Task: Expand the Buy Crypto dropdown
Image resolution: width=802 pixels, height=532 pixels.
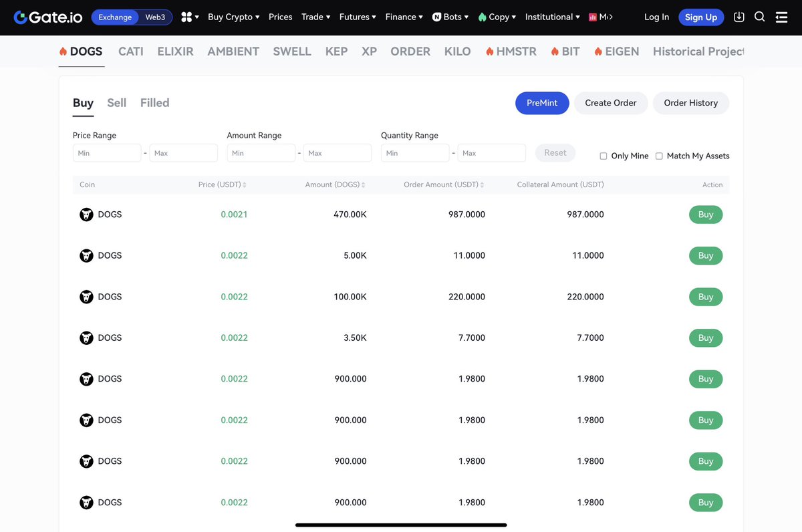Action: point(234,17)
